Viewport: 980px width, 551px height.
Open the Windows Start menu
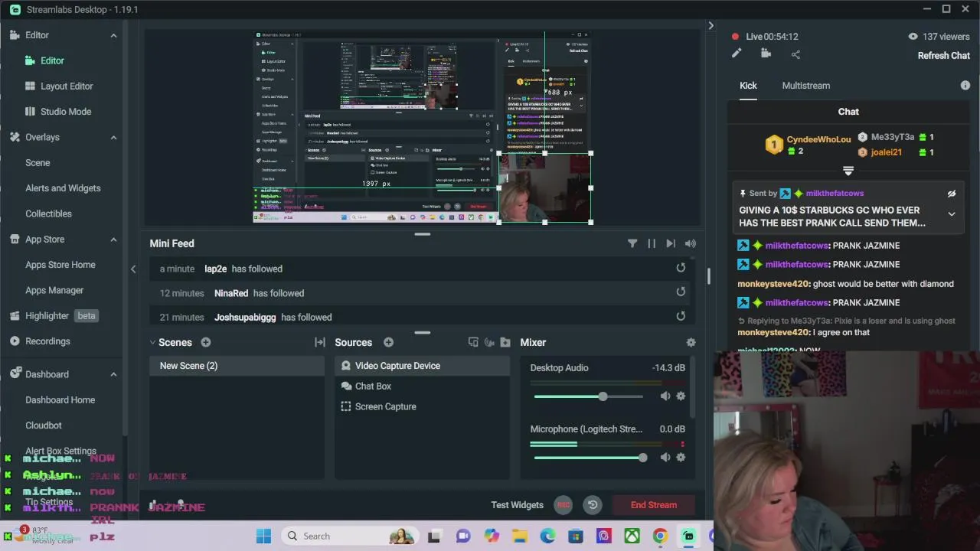click(263, 536)
